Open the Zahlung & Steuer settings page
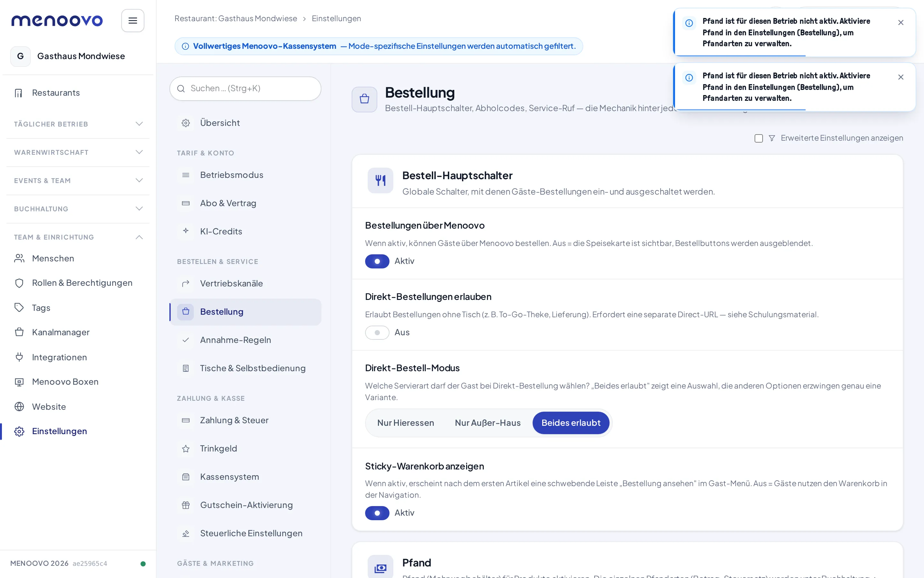 coord(245,420)
